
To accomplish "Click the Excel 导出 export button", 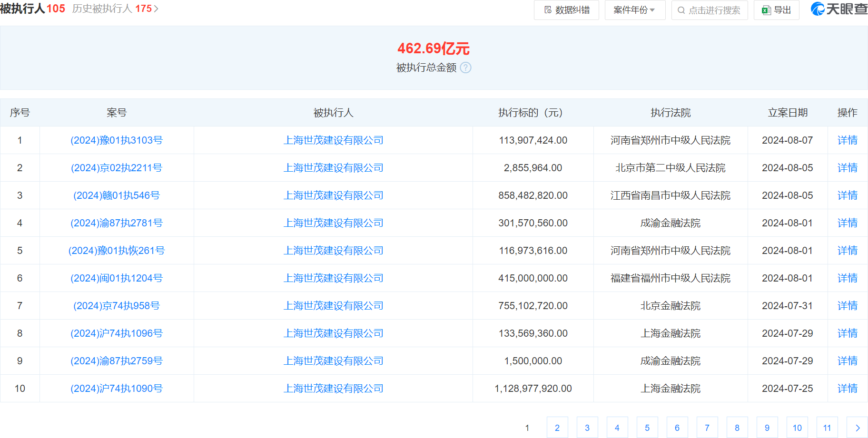I will (776, 10).
